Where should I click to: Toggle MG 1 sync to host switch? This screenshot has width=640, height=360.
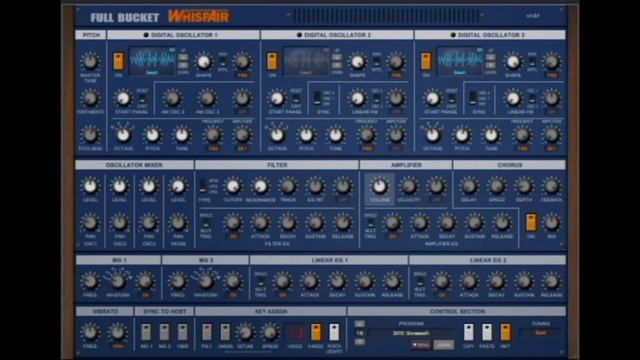pos(146,332)
